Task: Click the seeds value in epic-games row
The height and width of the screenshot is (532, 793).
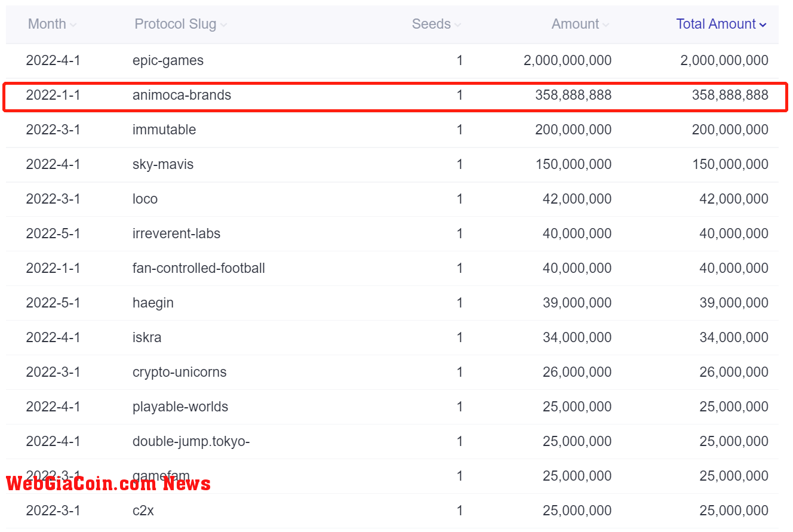Action: point(459,60)
